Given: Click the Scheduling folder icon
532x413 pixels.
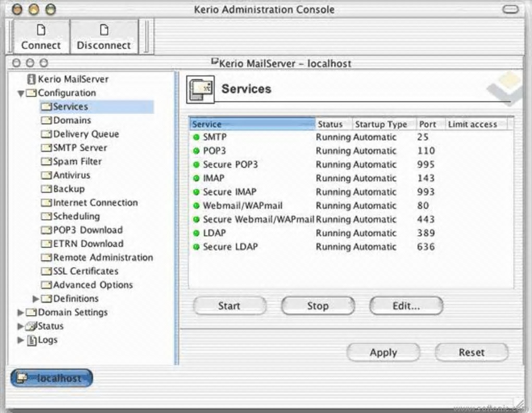Looking at the screenshot, I should 46,216.
